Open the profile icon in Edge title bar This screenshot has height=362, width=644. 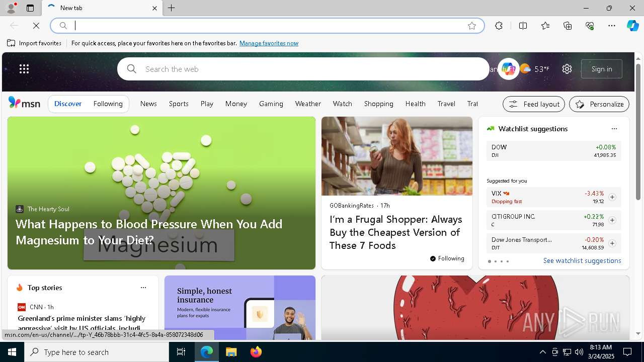pos(11,8)
